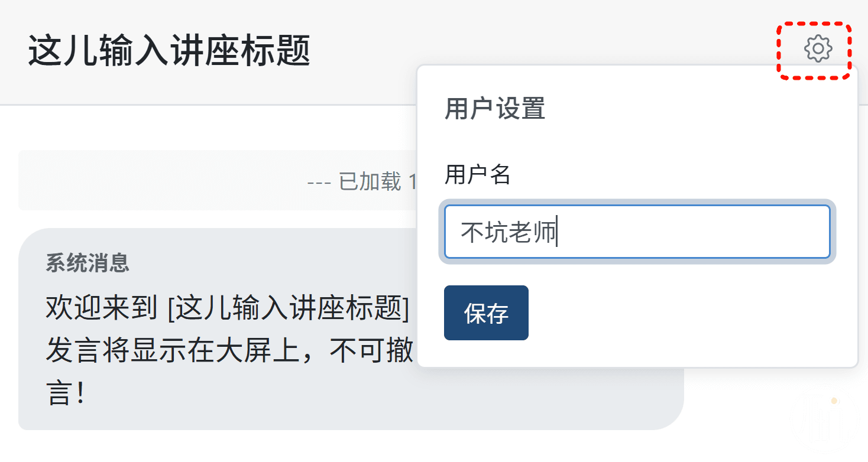Select the page title 这儿输入讲座标题 in header

click(169, 51)
